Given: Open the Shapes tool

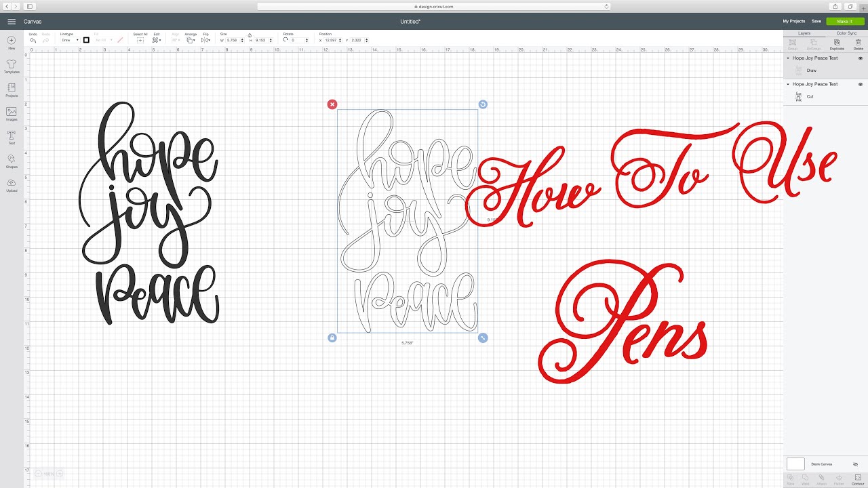Looking at the screenshot, I should [12, 161].
